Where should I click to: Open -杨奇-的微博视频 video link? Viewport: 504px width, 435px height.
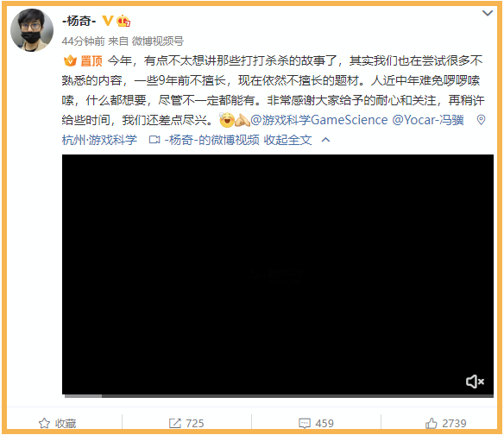[211, 140]
